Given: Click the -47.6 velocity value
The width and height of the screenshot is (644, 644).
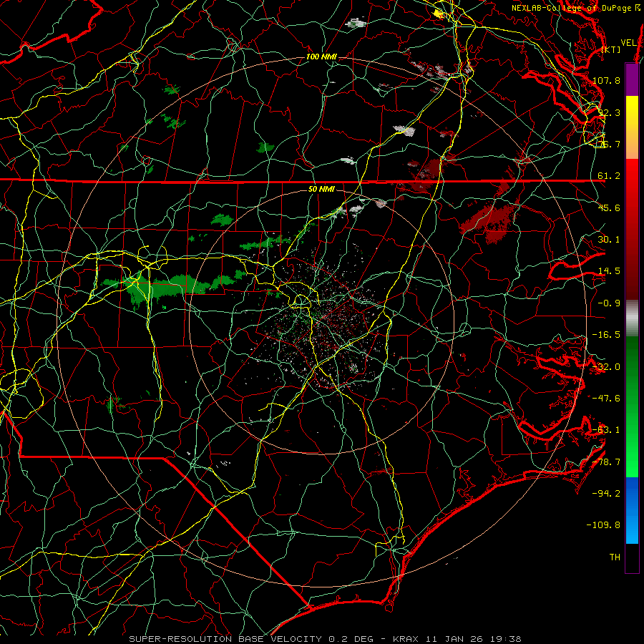Looking at the screenshot, I should (x=607, y=399).
